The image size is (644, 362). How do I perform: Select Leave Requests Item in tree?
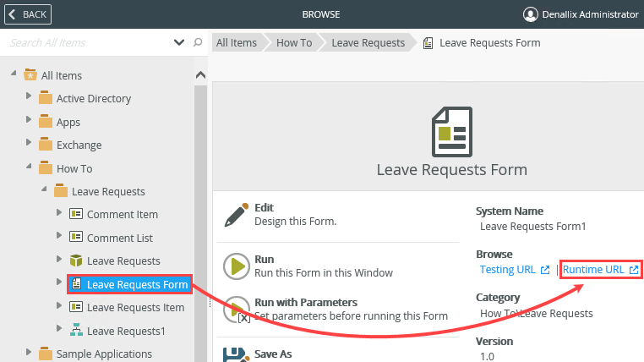135,307
